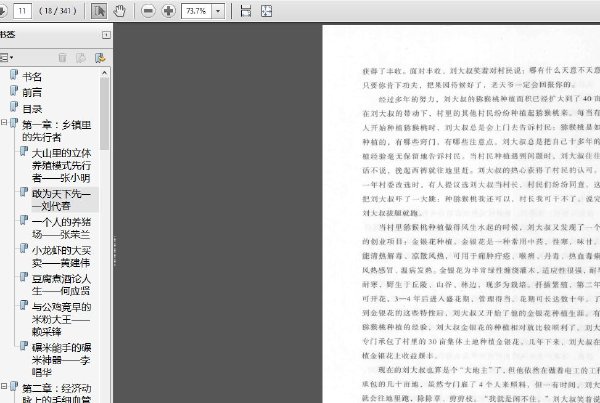Open the 书名 bookmark
The height and width of the screenshot is (403, 600).
[32, 77]
